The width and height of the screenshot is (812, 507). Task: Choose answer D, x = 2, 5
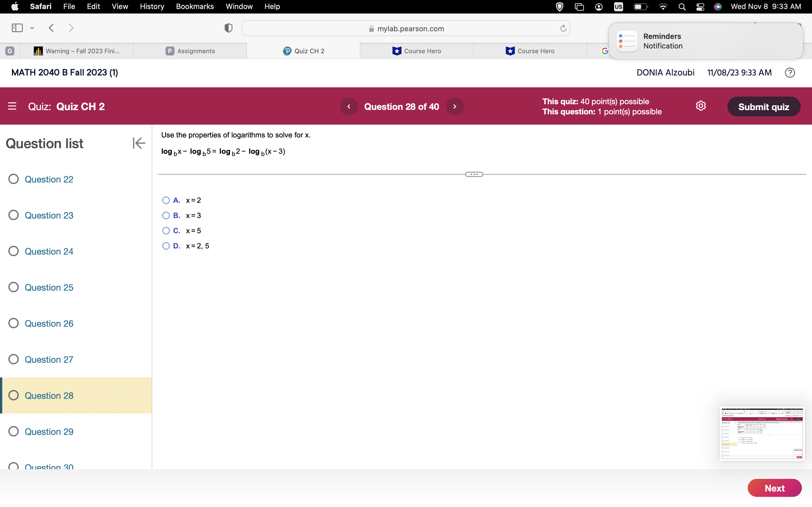tap(166, 246)
